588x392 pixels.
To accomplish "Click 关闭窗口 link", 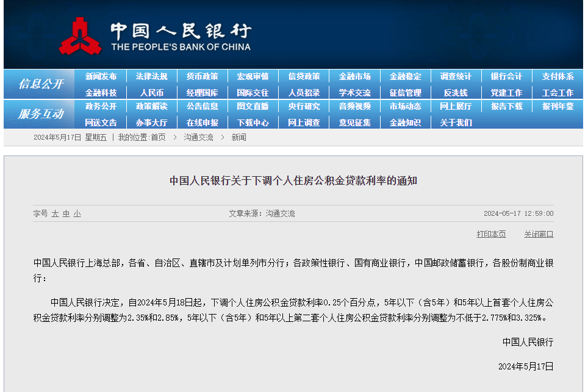I will point(539,234).
